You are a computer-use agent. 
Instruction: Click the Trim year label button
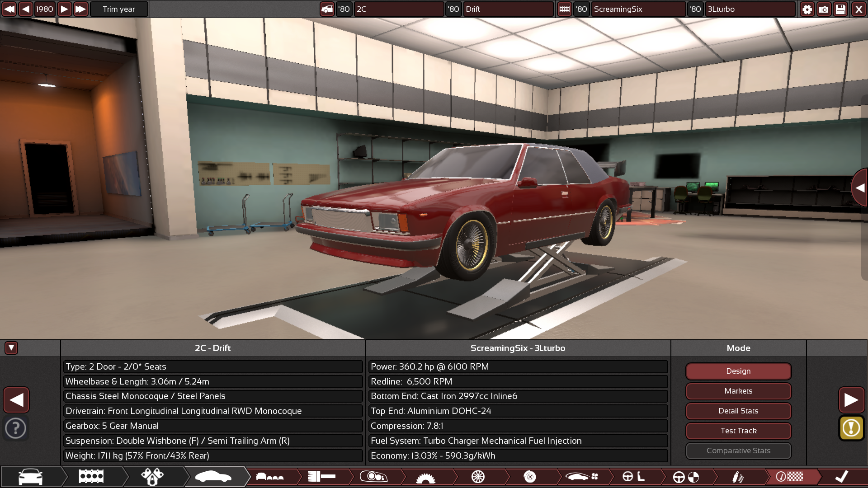[119, 9]
